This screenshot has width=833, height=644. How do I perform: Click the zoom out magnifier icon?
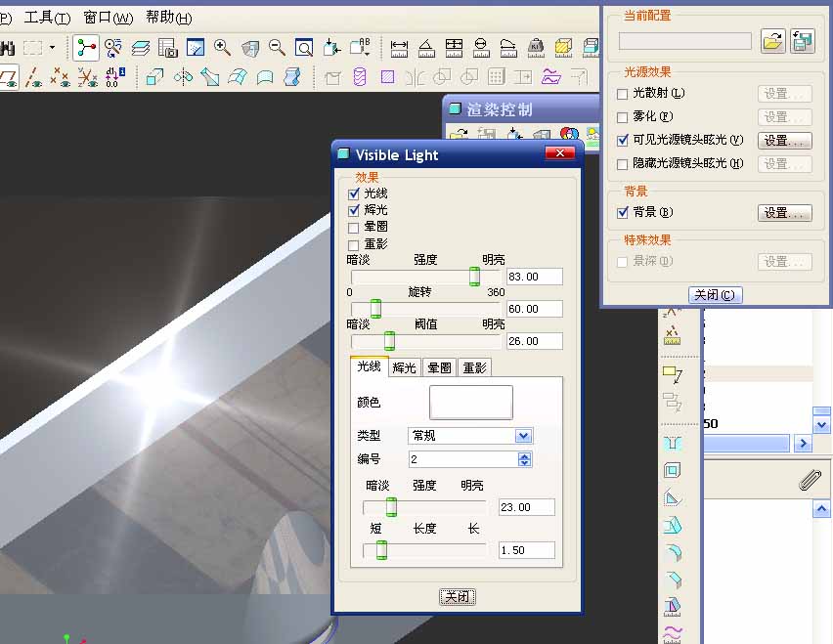tap(277, 47)
